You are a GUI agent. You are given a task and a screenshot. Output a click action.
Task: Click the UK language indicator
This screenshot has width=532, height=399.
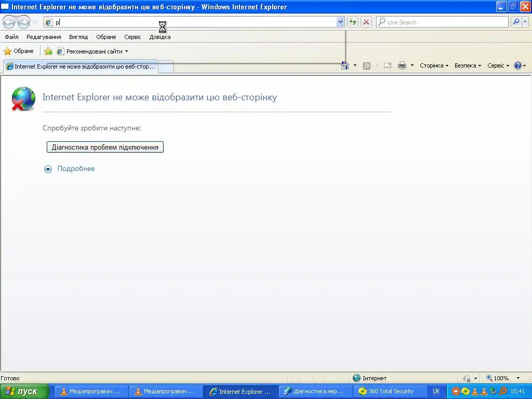point(436,392)
